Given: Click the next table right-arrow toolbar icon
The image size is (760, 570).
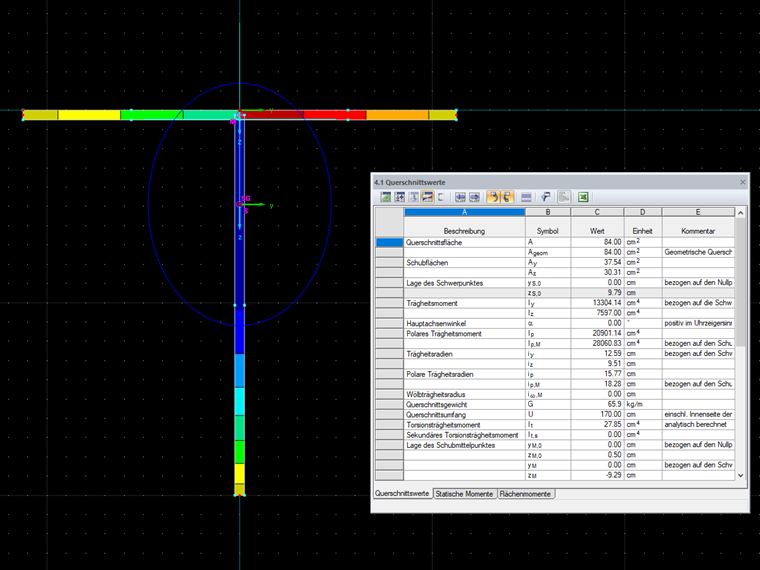Looking at the screenshot, I should [x=475, y=197].
